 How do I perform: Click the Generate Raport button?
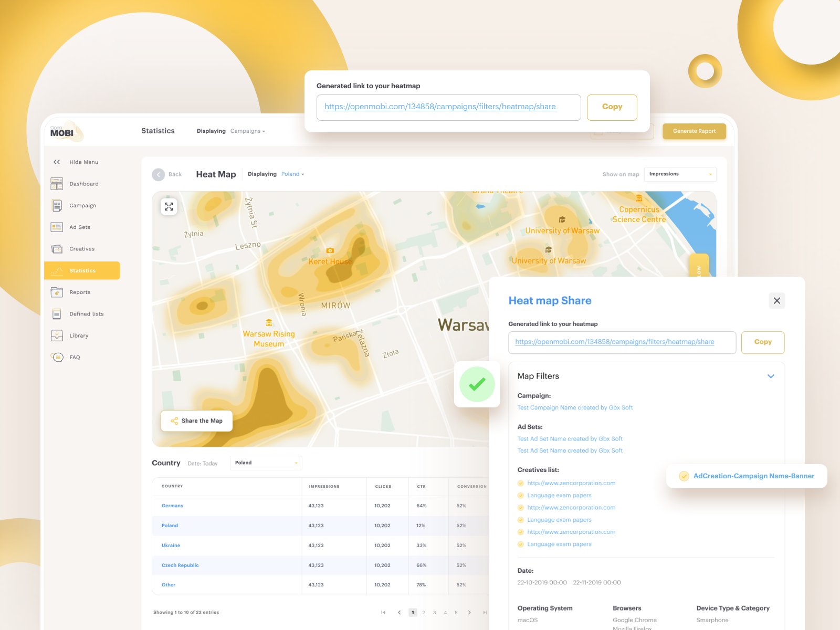point(694,131)
